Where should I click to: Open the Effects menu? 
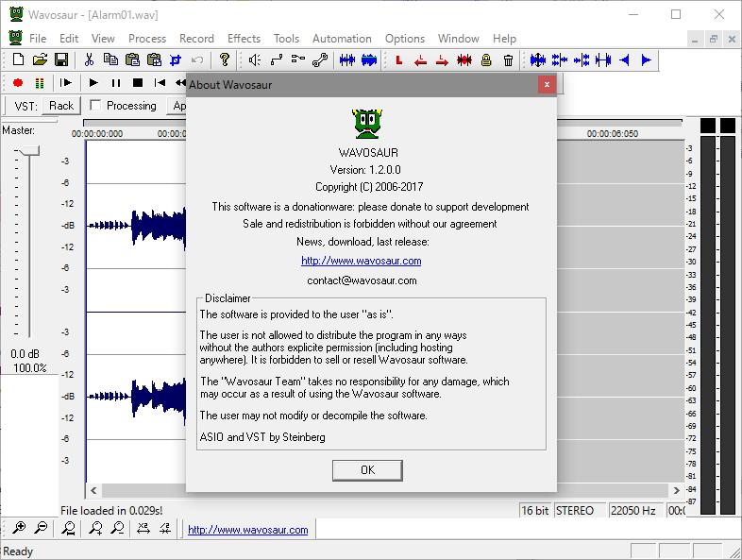244,39
